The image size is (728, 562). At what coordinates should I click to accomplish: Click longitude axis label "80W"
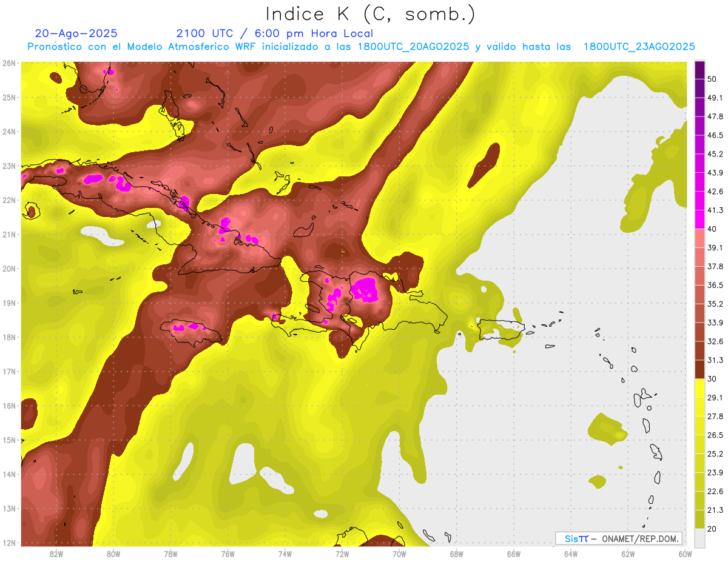(x=113, y=554)
